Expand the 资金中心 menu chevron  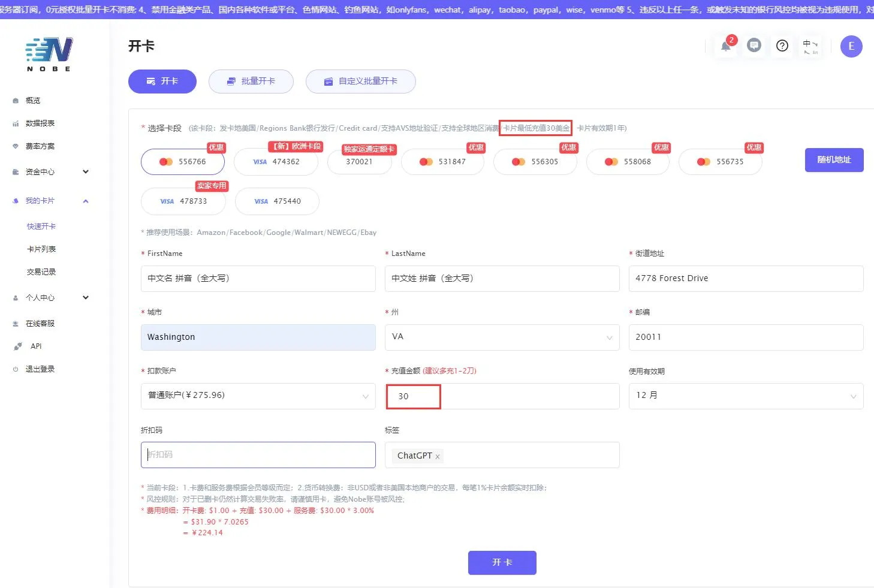click(86, 172)
